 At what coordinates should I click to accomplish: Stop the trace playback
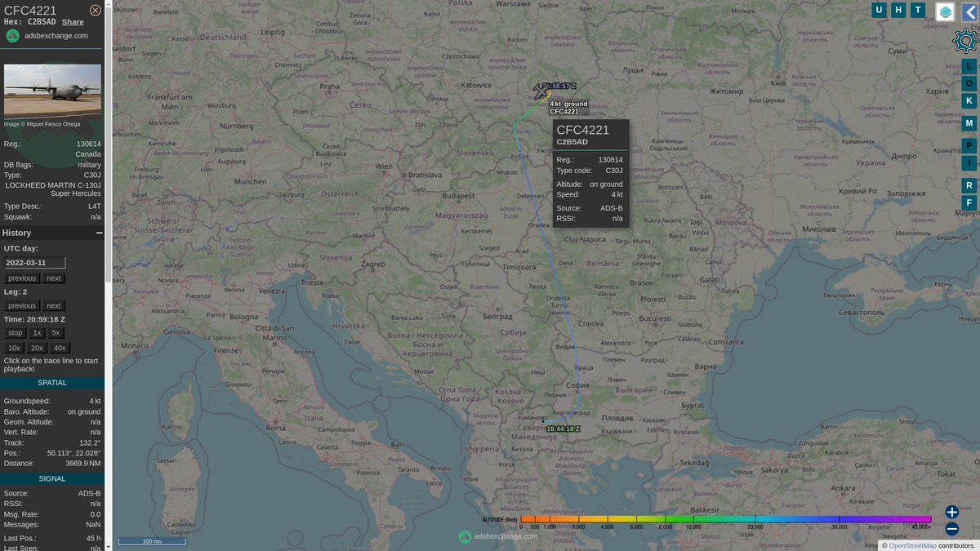coord(16,333)
